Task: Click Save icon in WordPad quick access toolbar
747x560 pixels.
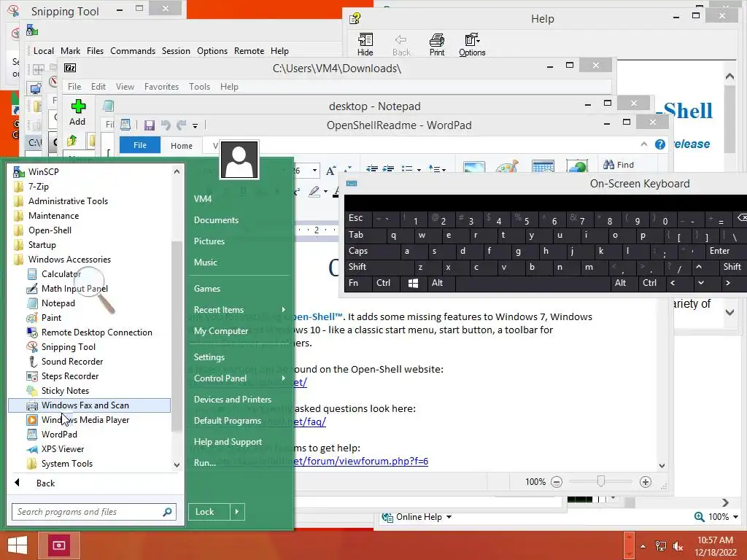Action: [x=149, y=125]
